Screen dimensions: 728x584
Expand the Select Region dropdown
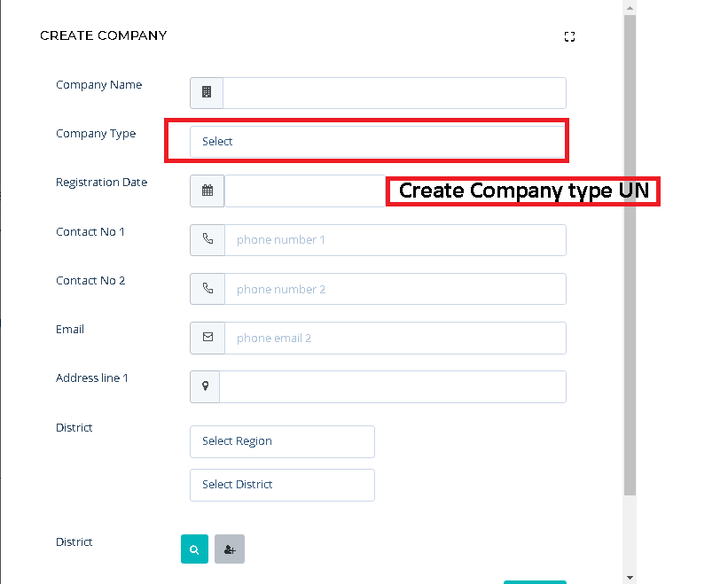tap(282, 441)
